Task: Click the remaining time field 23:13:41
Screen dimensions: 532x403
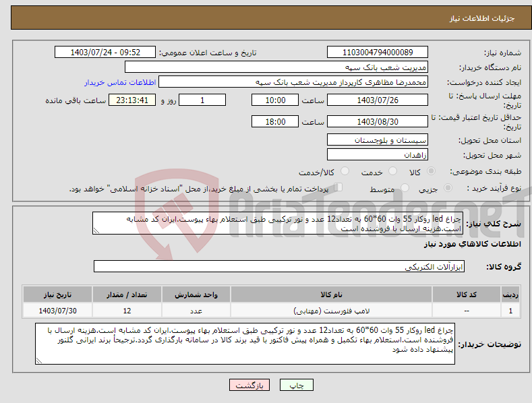Action: [132, 100]
